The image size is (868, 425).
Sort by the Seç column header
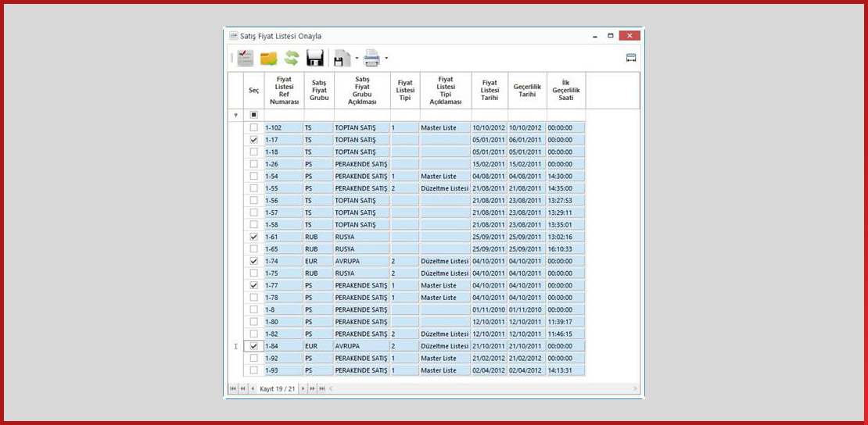(x=253, y=90)
